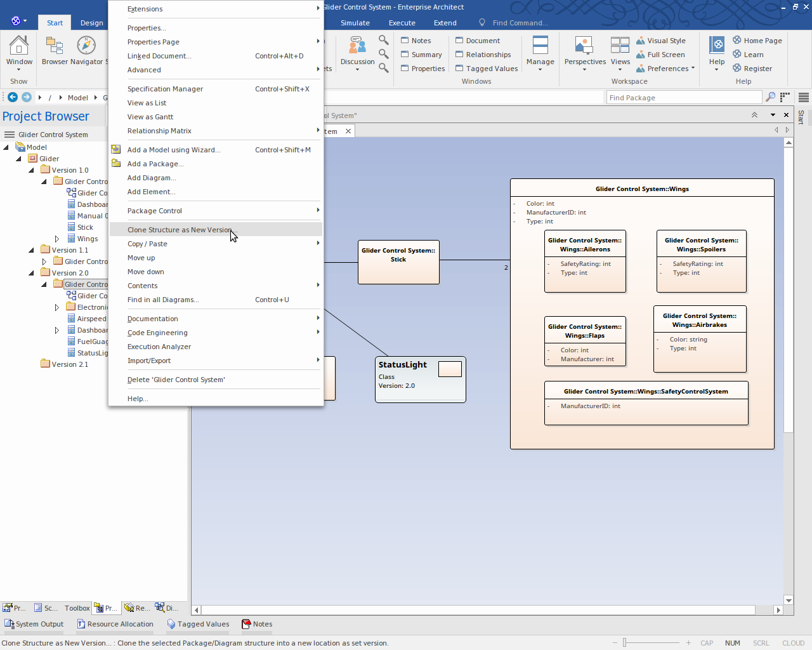The image size is (812, 650).
Task: Click the Browser Navigator icon
Action: 86,47
